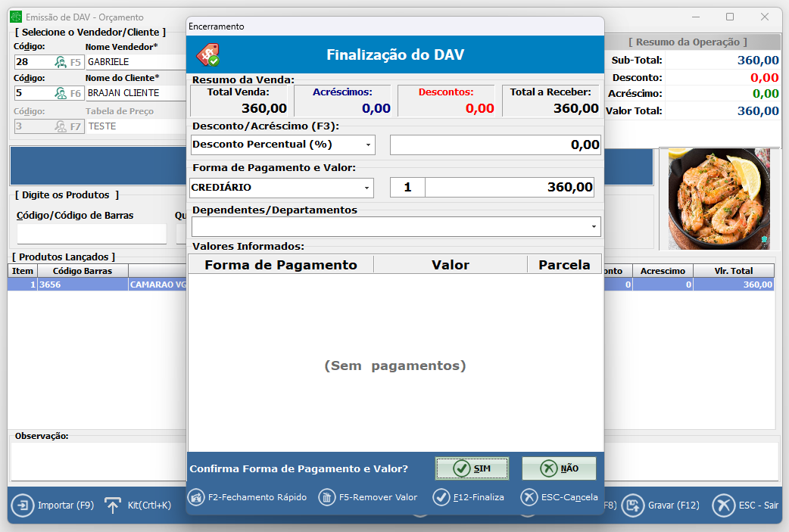This screenshot has width=789, height=532.
Task: Click the shrimp product thumbnail image
Action: pos(714,198)
